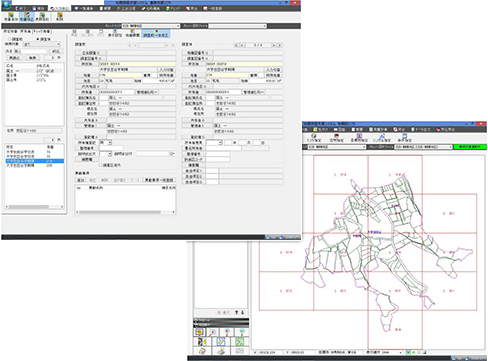The height and width of the screenshot is (361, 488).
Task: Open the first district combo box in the dark bar
Action: (151, 26)
